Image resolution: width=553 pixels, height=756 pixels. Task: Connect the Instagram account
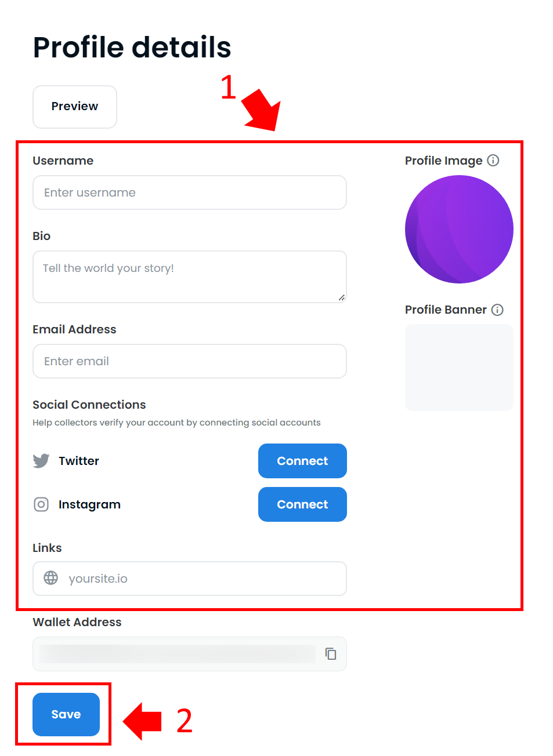coord(302,504)
